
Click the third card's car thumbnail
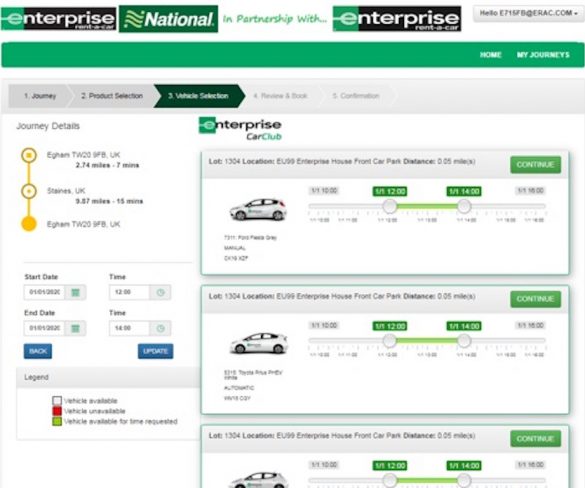coord(259,480)
